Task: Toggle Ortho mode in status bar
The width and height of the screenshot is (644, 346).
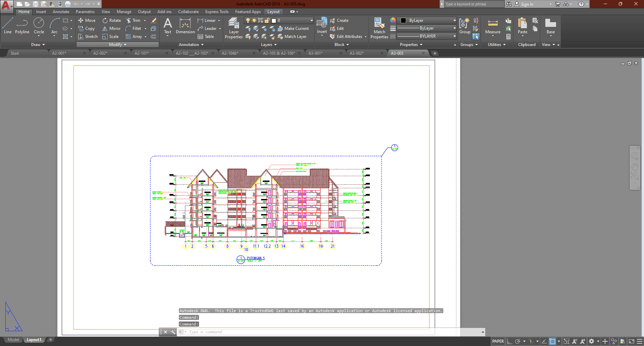Action: (x=509, y=341)
